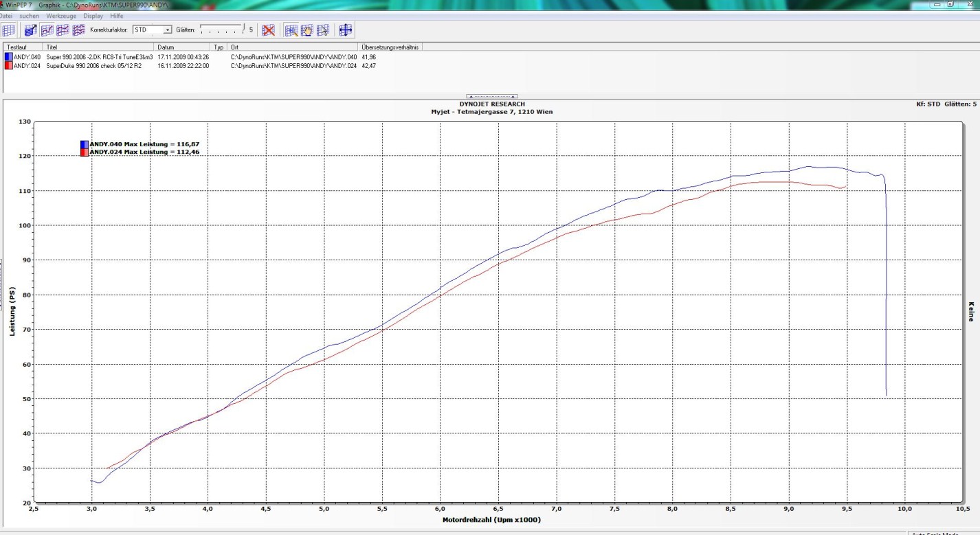Select the single line graph view icon
980x535 pixels.
click(47, 30)
